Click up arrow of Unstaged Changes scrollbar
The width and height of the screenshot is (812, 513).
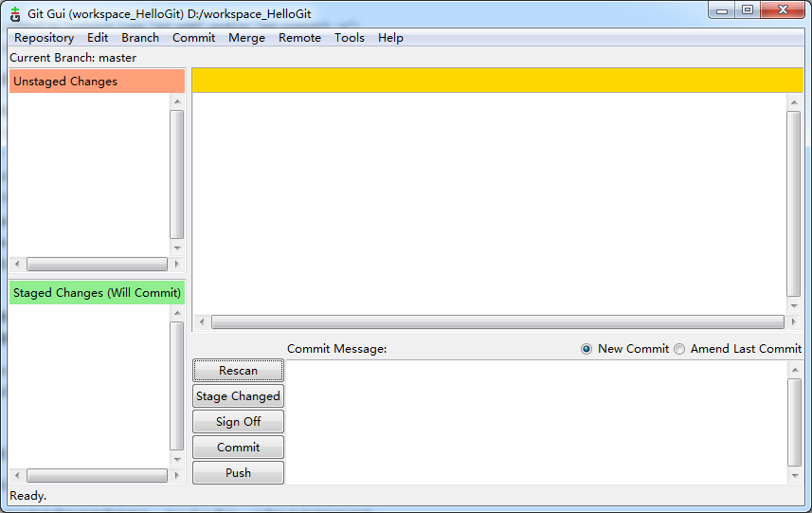pos(177,101)
